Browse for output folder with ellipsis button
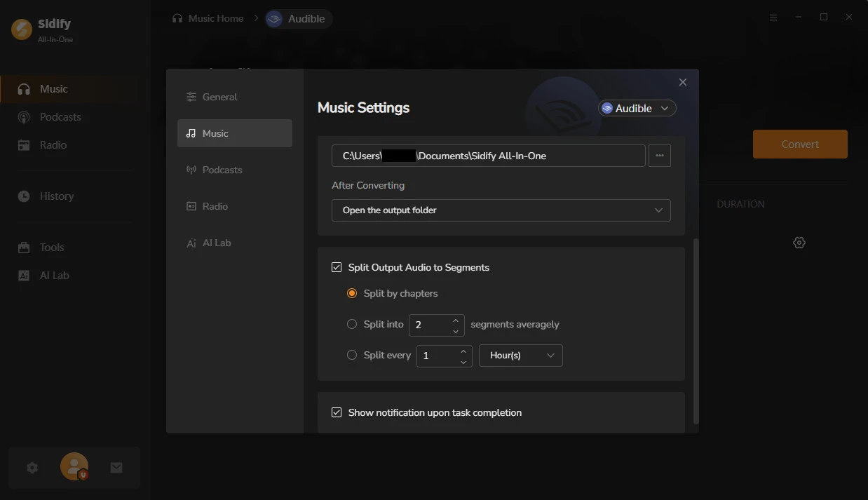 [x=660, y=156]
